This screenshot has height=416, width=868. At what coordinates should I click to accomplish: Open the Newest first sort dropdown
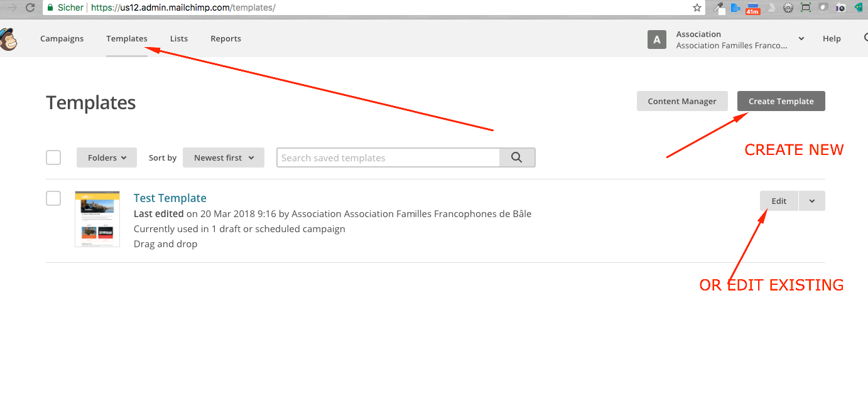pos(224,157)
